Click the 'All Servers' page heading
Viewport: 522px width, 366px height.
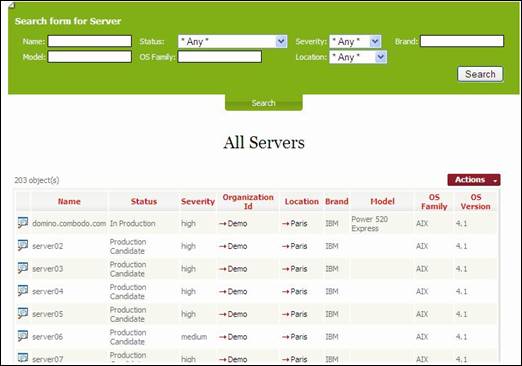[x=264, y=143]
